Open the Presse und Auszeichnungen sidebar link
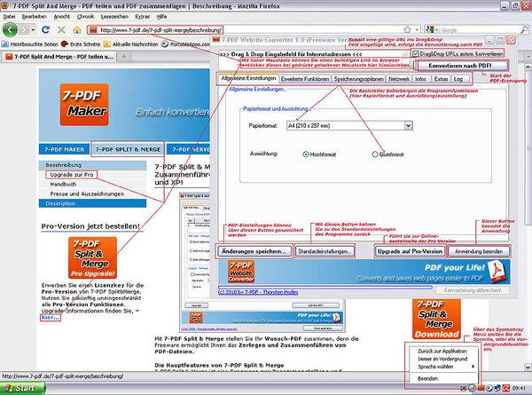This screenshot has height=395, width=532. tap(87, 194)
